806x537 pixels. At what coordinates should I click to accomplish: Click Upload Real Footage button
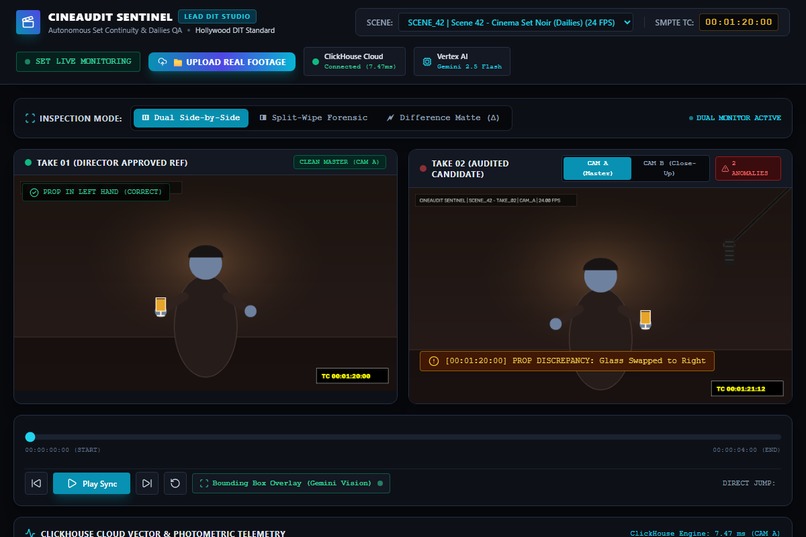222,62
